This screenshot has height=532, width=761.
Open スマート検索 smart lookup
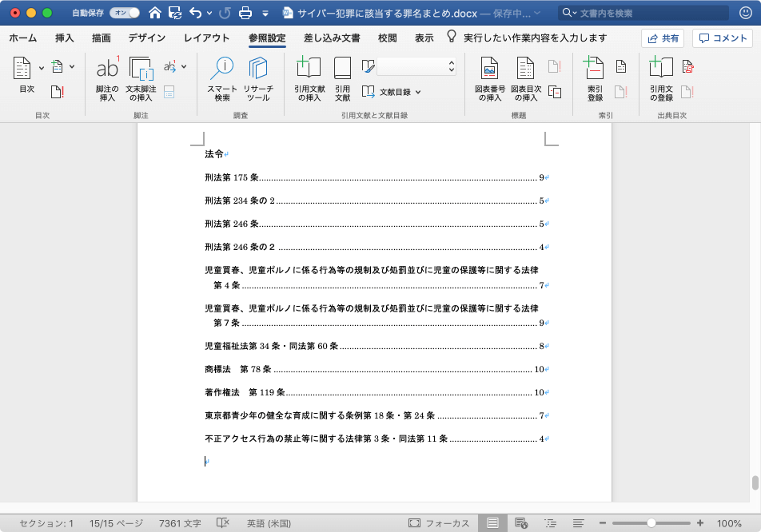click(x=221, y=79)
